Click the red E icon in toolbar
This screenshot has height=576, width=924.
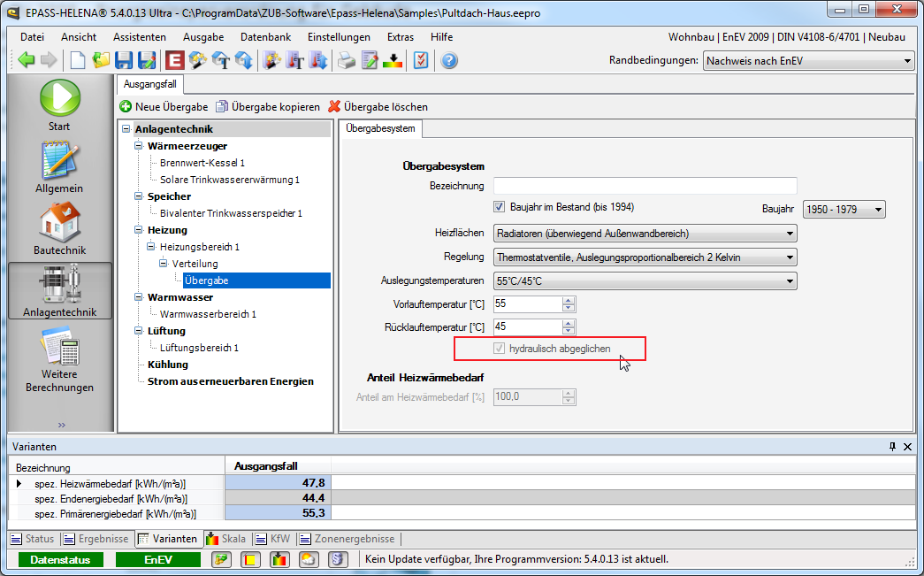[174, 60]
